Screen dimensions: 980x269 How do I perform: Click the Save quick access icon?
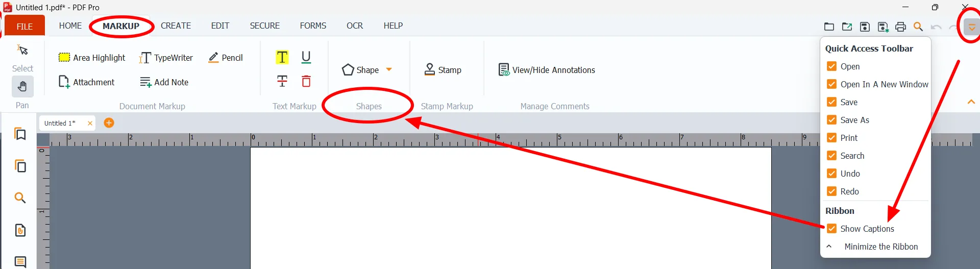tap(865, 27)
